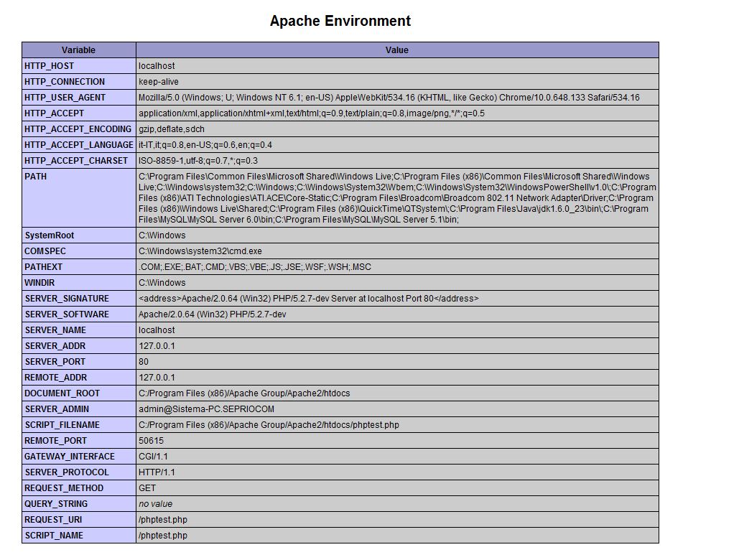Screen dimensions: 739x560
Task: Select the HTTP_HOST variable name
Action: (x=49, y=66)
